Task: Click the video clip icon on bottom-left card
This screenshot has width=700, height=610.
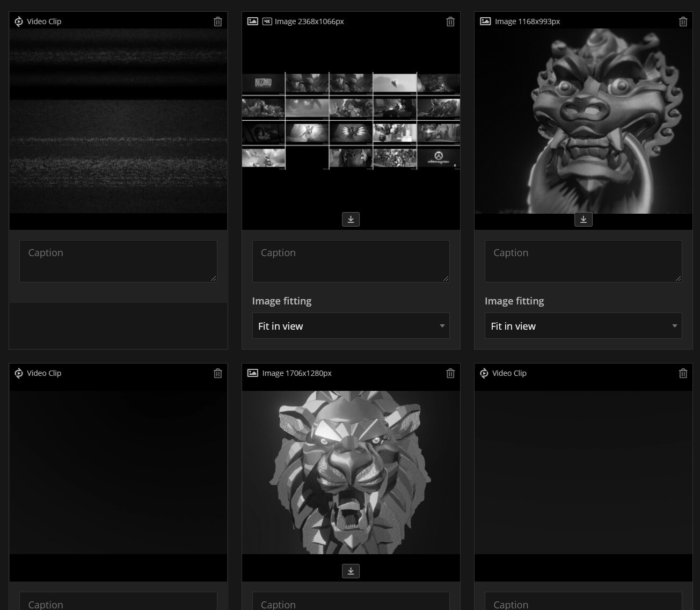Action: [19, 373]
